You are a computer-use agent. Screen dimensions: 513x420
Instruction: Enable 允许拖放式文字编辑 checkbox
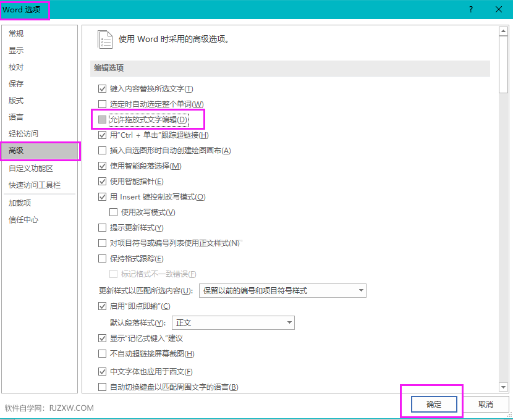102,119
